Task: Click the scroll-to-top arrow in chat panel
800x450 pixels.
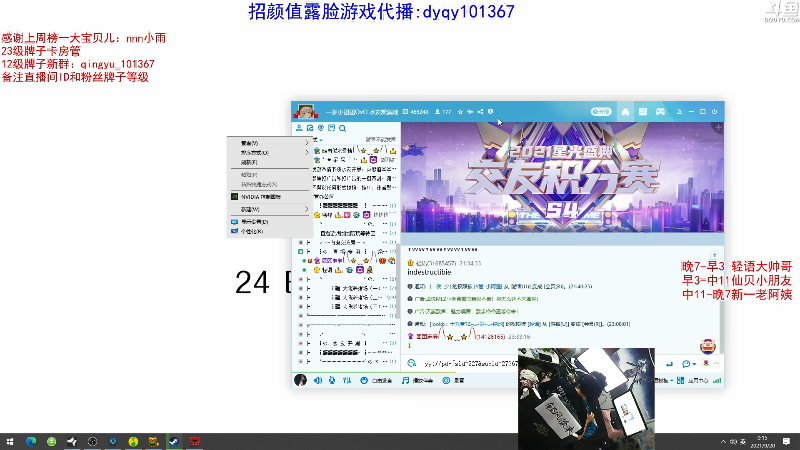Action: tap(714, 255)
